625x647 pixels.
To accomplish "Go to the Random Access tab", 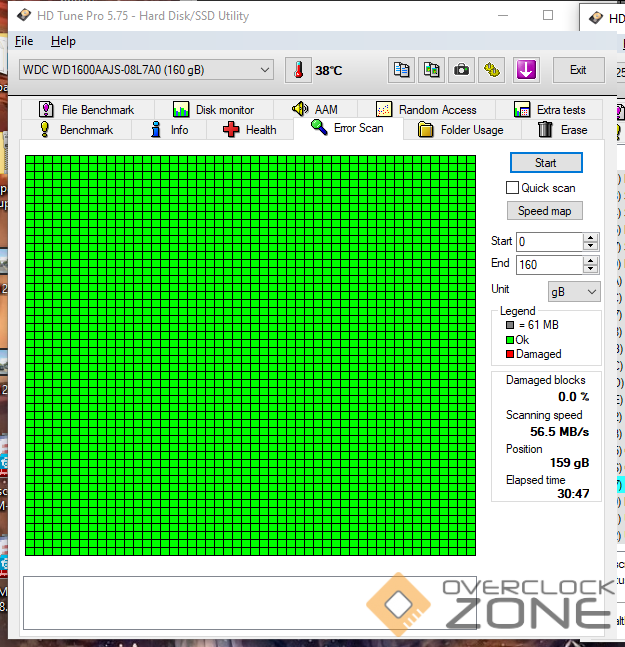I will 427,110.
